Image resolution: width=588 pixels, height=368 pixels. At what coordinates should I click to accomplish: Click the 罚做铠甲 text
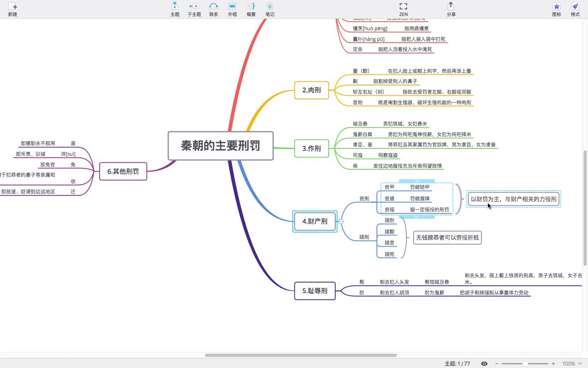coord(420,187)
